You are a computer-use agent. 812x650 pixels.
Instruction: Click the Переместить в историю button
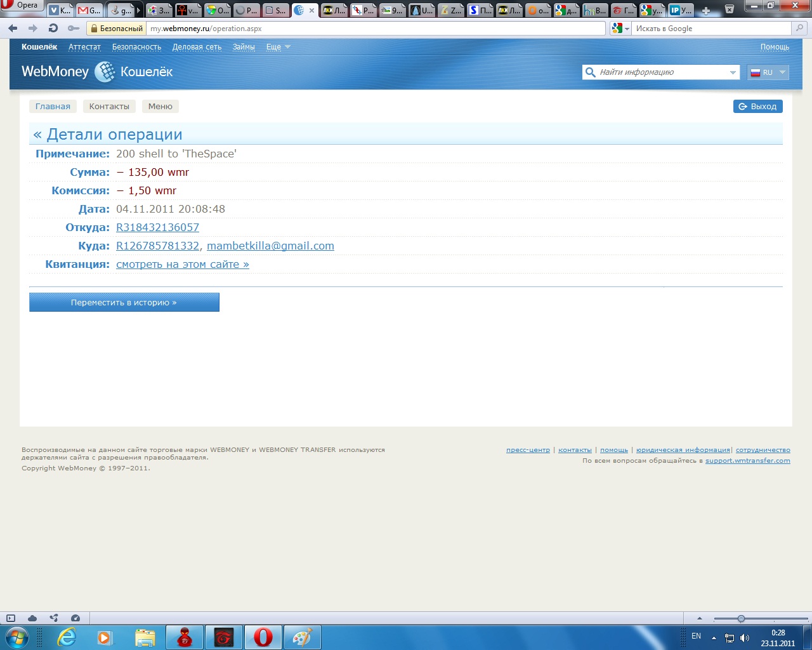[124, 302]
